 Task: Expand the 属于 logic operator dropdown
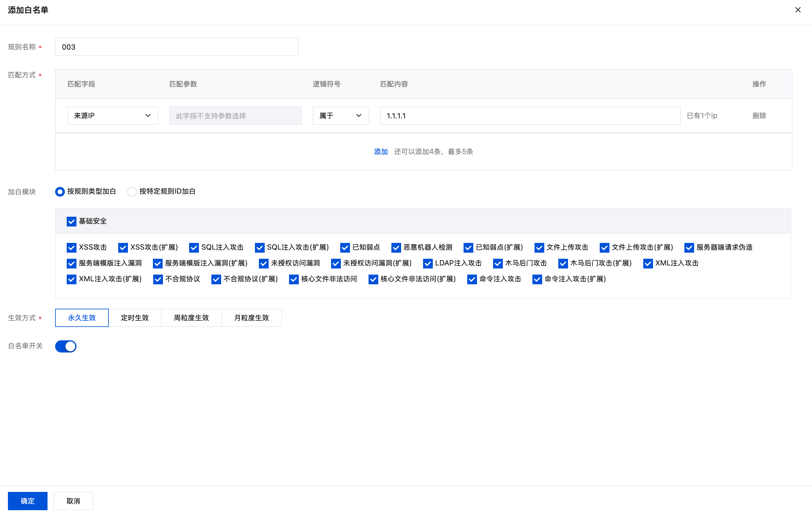point(341,116)
